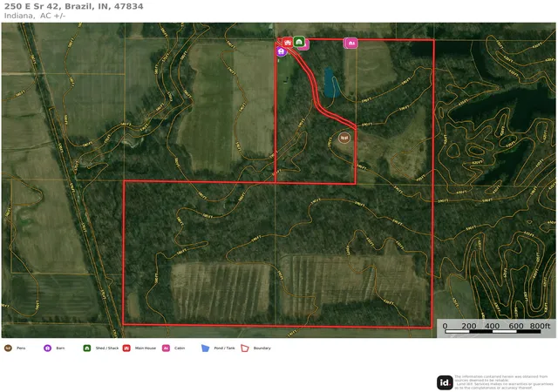
Task: Click the 'Cabin' legend label
Action: (180, 348)
